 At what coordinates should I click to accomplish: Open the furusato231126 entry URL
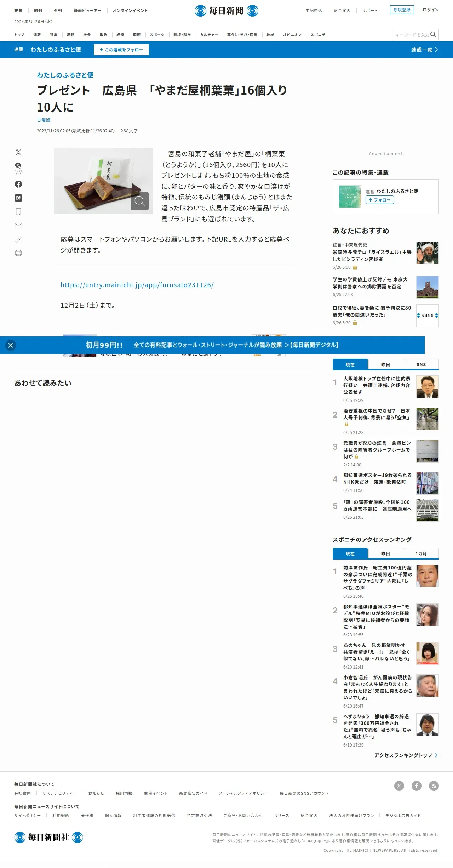tap(137, 285)
